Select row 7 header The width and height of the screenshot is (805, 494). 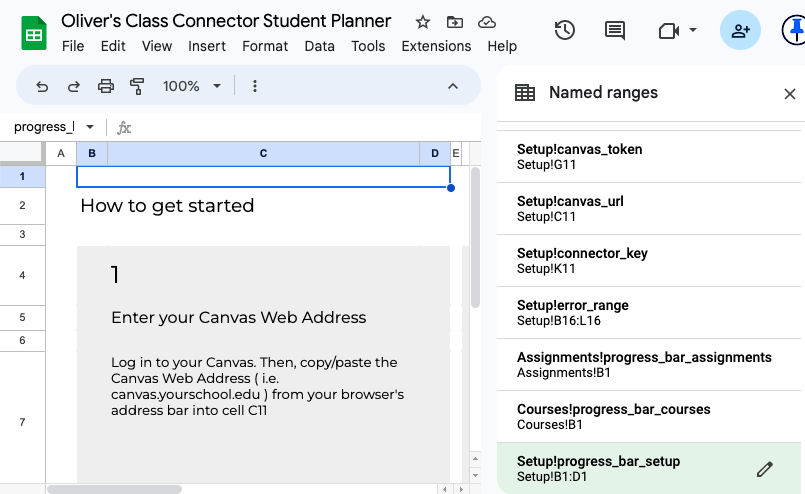tap(22, 422)
